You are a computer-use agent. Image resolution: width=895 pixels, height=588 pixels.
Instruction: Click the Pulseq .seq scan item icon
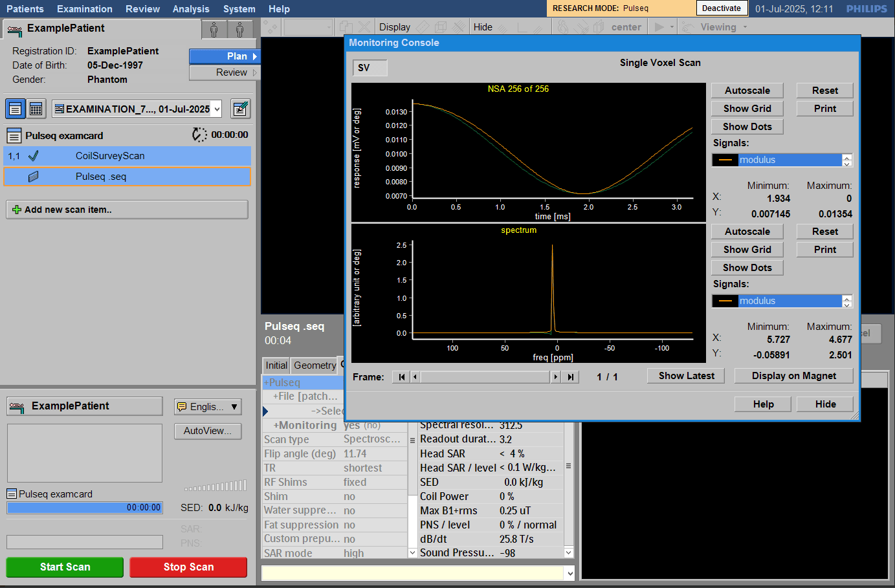pos(34,177)
